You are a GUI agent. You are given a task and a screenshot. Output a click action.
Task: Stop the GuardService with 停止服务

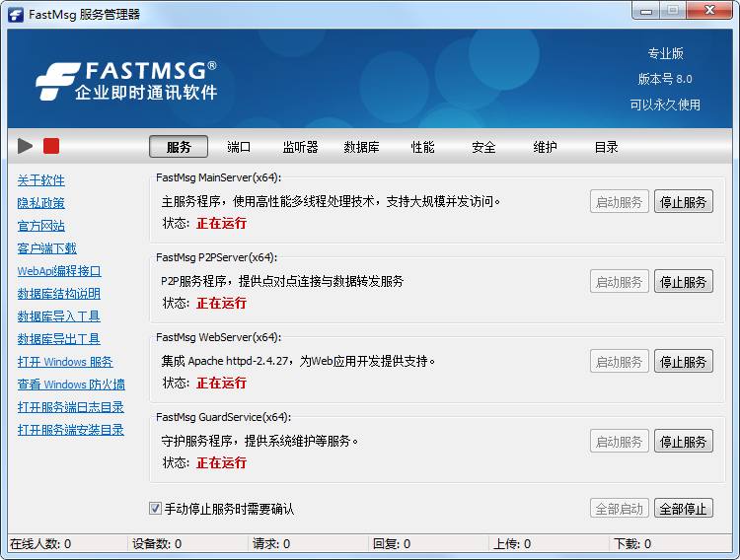[x=684, y=441]
